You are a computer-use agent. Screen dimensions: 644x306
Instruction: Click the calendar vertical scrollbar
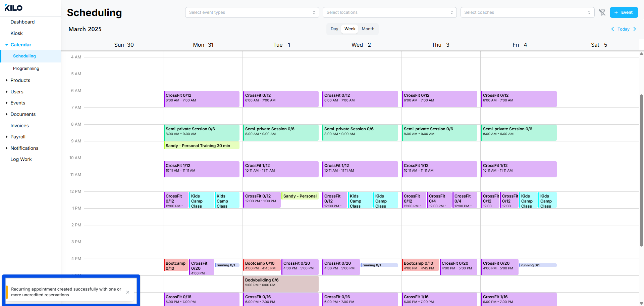point(641,171)
